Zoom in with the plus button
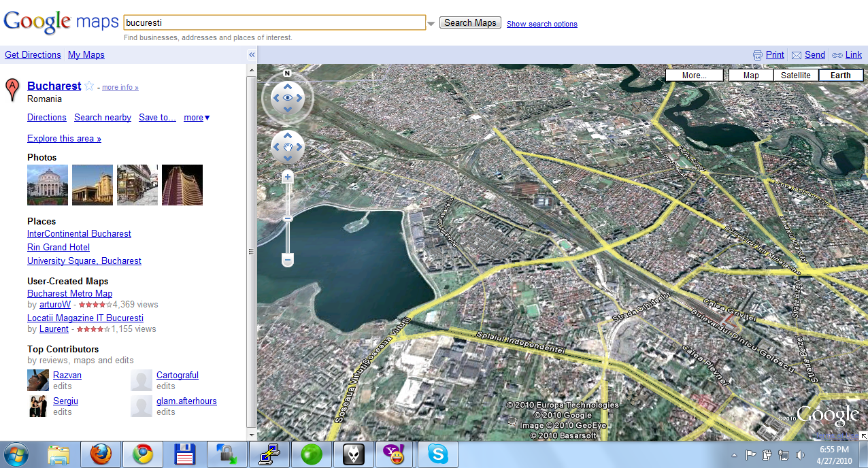Image resolution: width=868 pixels, height=468 pixels. click(288, 177)
